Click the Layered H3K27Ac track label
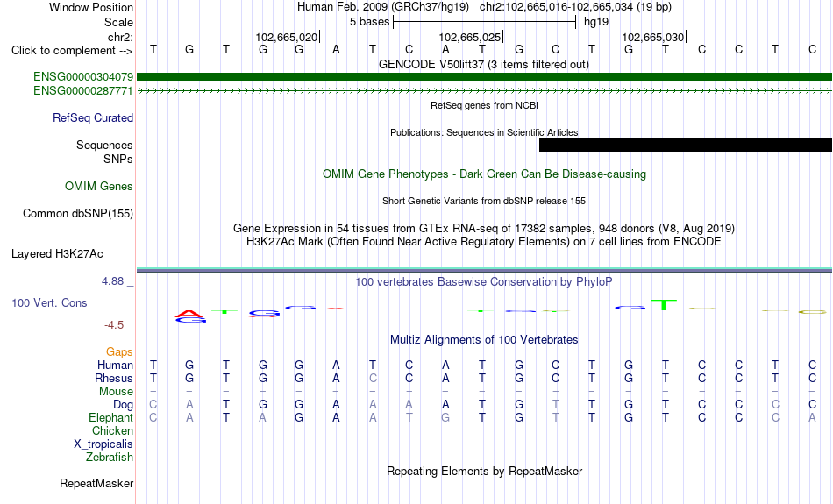Viewport: 833px width, 504px height. [57, 254]
